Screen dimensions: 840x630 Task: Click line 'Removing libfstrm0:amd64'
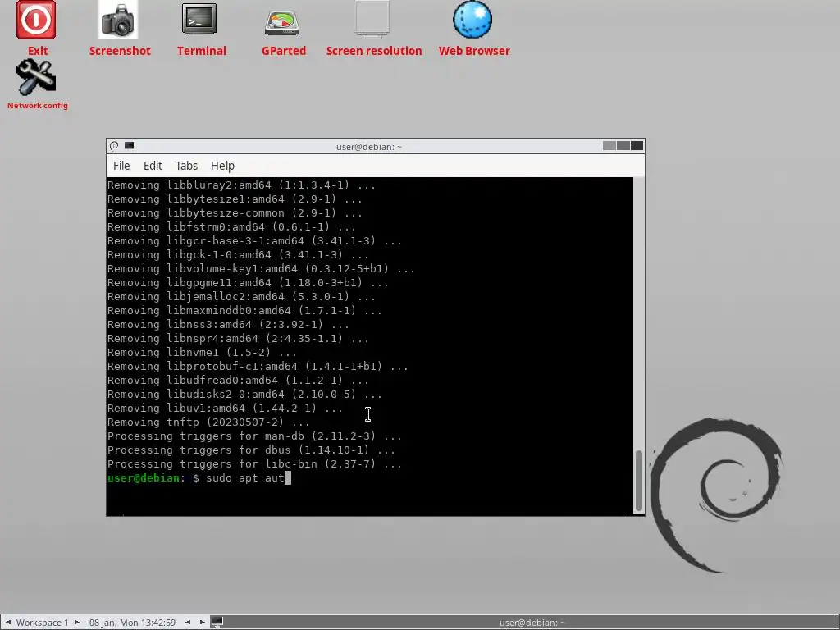click(231, 227)
